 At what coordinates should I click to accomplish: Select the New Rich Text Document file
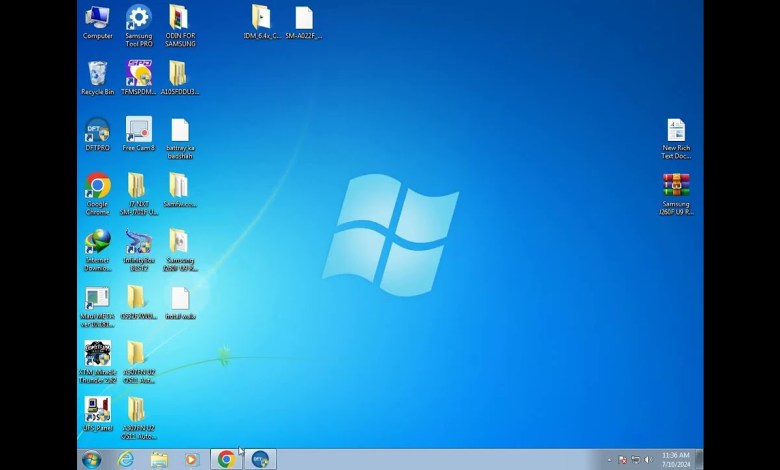pos(676,139)
